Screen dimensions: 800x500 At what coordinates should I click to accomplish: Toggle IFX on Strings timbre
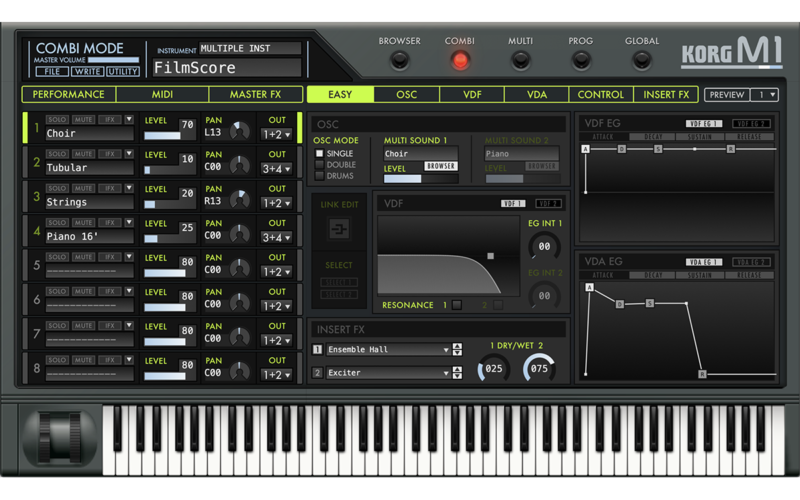click(110, 188)
